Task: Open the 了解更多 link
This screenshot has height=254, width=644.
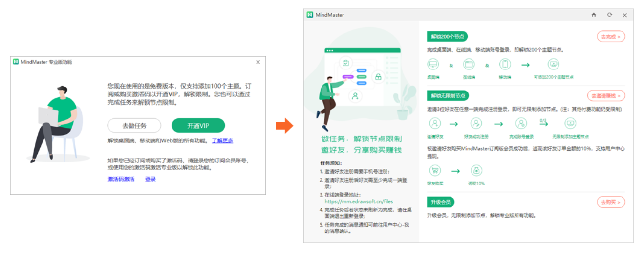Action: [x=222, y=140]
